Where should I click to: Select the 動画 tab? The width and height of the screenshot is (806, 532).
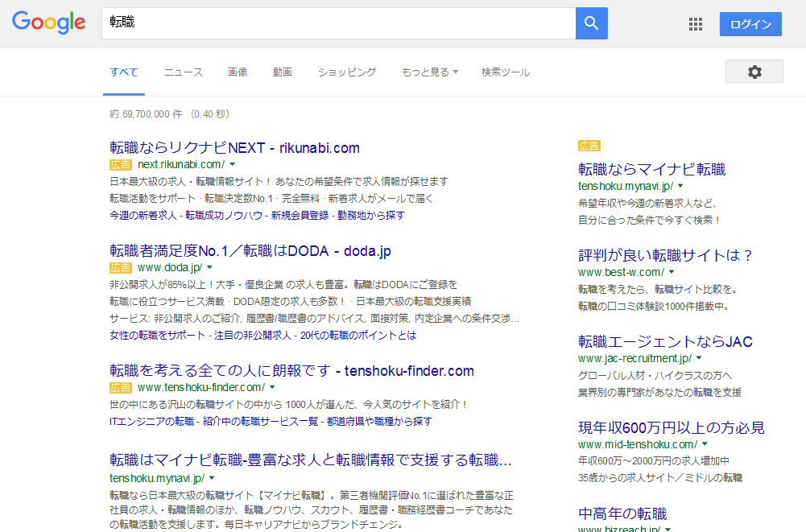coord(283,72)
